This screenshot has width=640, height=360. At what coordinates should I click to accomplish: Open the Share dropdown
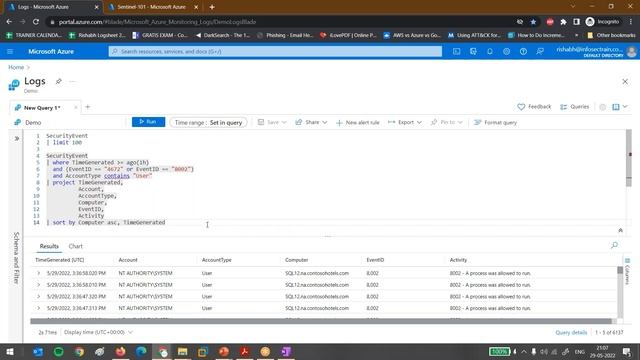[x=311, y=122]
